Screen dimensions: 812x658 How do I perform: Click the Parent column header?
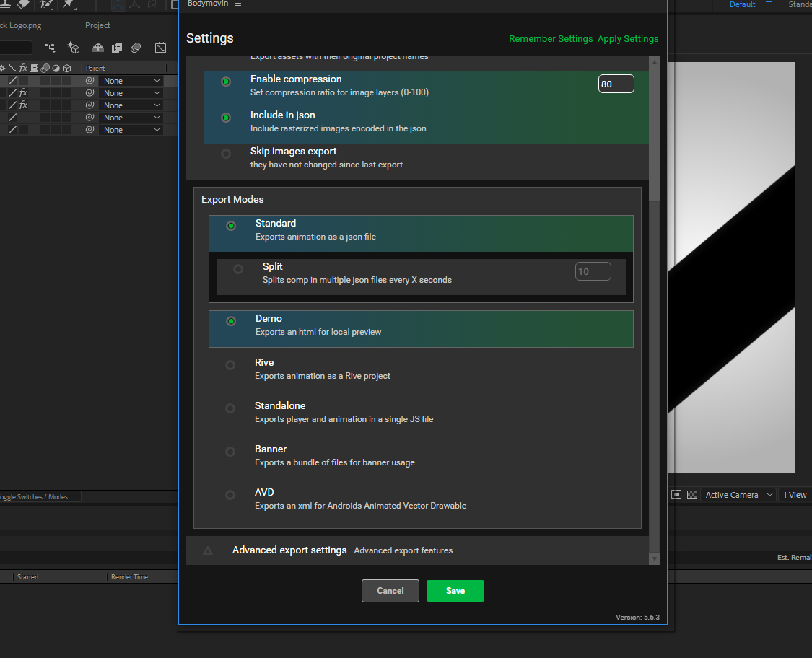[95, 69]
